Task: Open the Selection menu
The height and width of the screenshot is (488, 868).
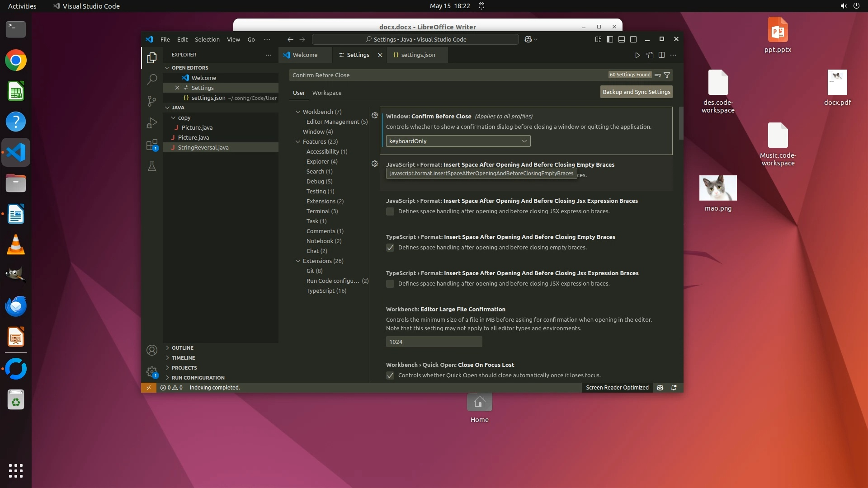Action: click(207, 39)
